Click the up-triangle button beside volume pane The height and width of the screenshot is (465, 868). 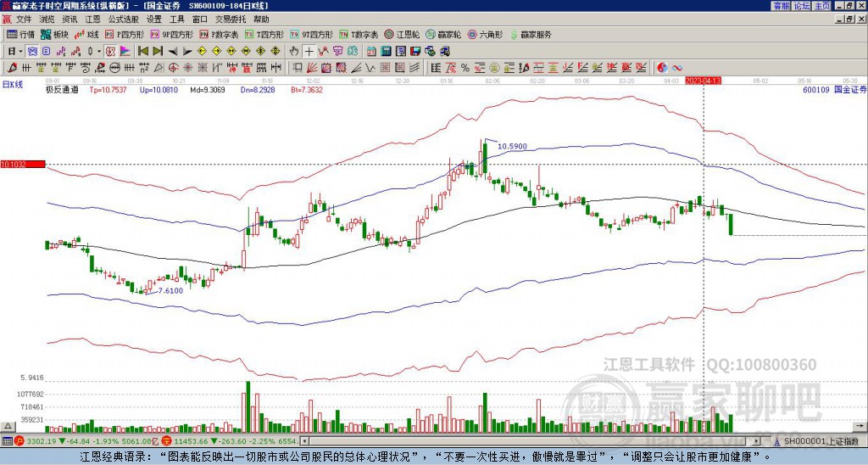(8, 426)
